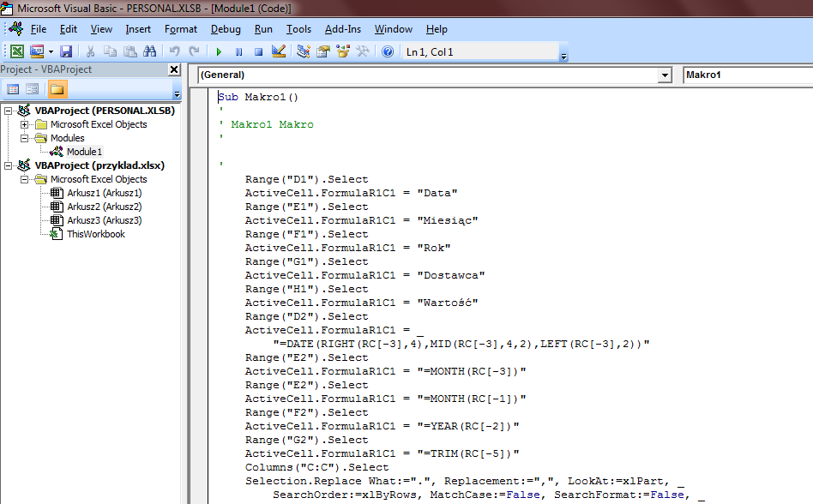Click the View Microsoft Excel toolbar icon
This screenshot has width=813, height=504.
17,51
